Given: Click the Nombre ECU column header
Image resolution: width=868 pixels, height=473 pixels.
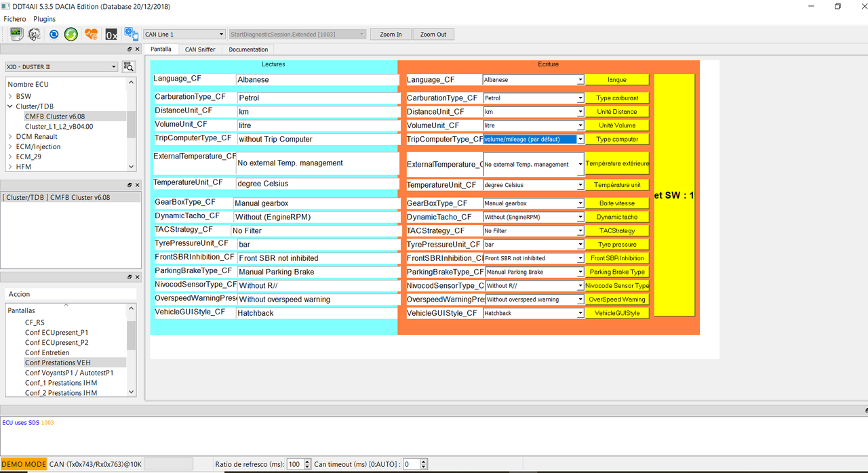Looking at the screenshot, I should 28,84.
